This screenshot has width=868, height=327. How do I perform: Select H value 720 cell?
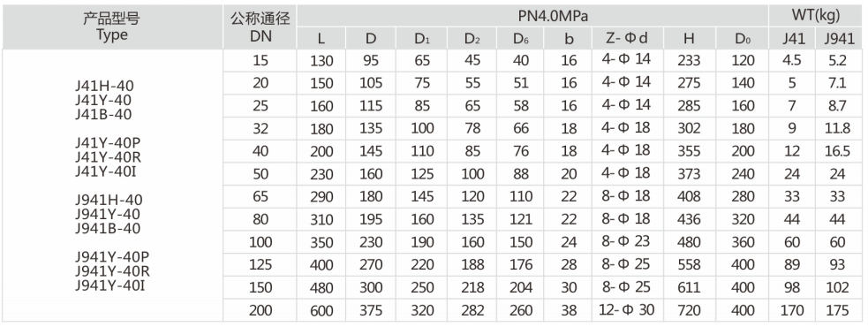[689, 310]
